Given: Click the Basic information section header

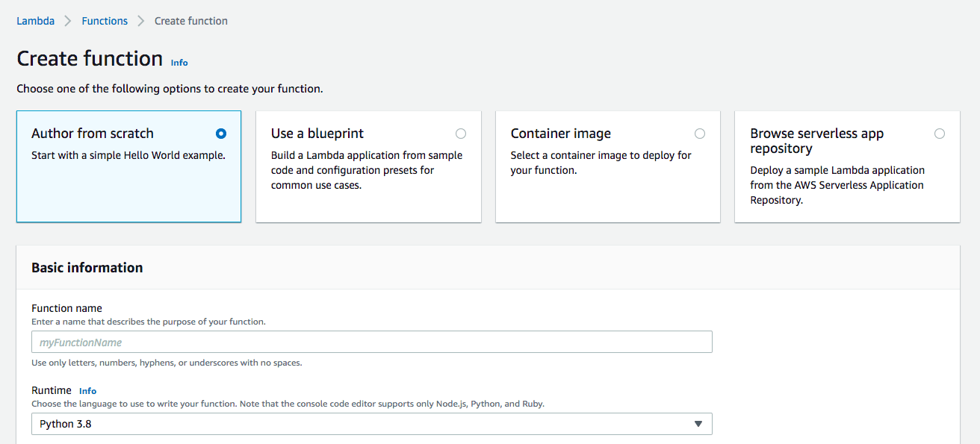Looking at the screenshot, I should [87, 267].
